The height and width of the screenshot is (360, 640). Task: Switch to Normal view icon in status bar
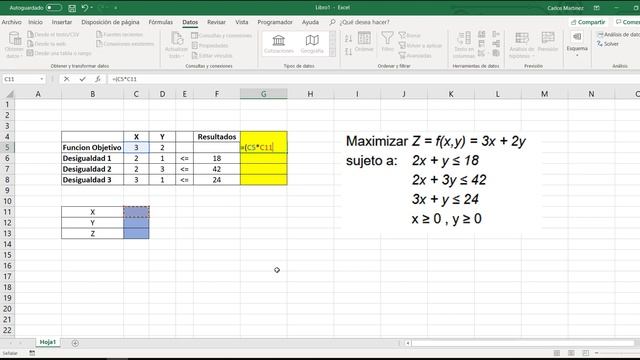(556, 353)
